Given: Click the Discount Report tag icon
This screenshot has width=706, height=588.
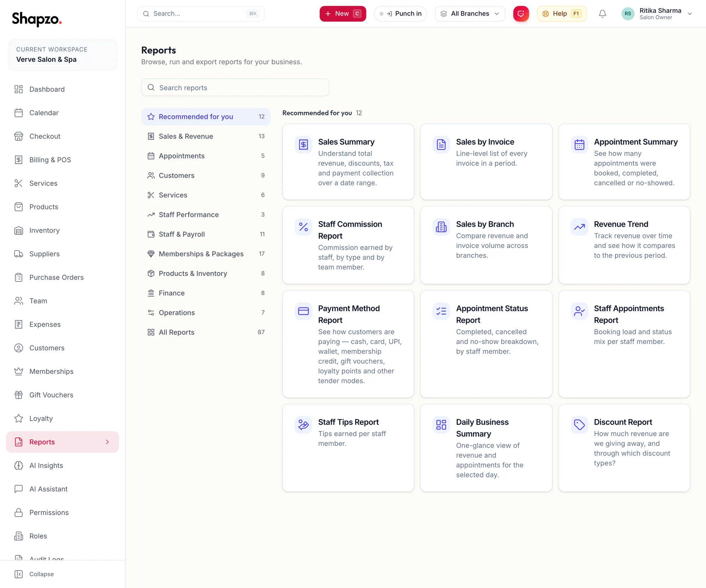Looking at the screenshot, I should tap(579, 425).
